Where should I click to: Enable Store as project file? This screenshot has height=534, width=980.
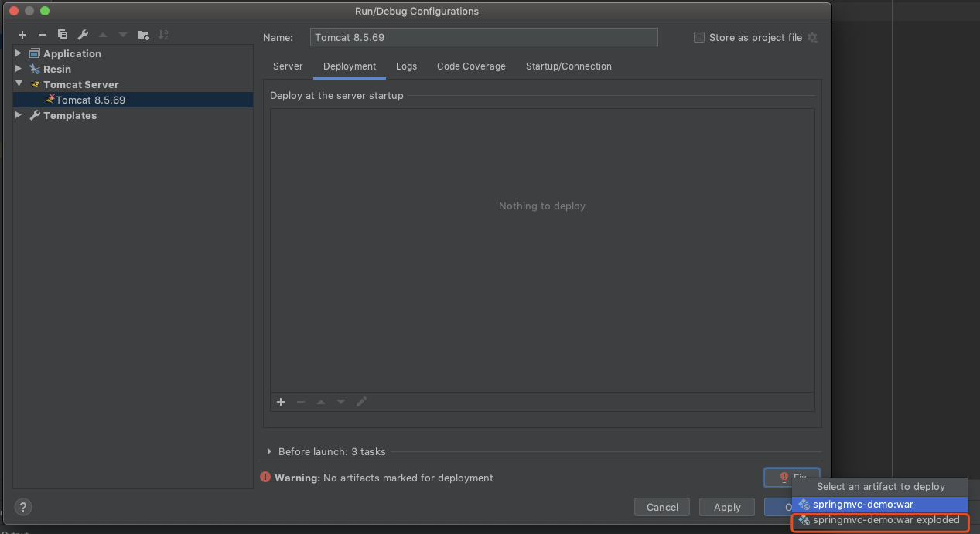point(699,37)
